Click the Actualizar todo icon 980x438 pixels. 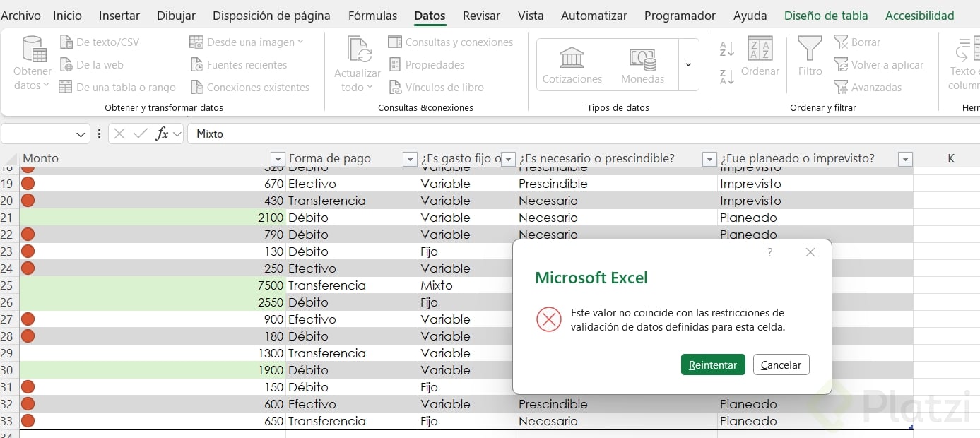pyautogui.click(x=359, y=49)
